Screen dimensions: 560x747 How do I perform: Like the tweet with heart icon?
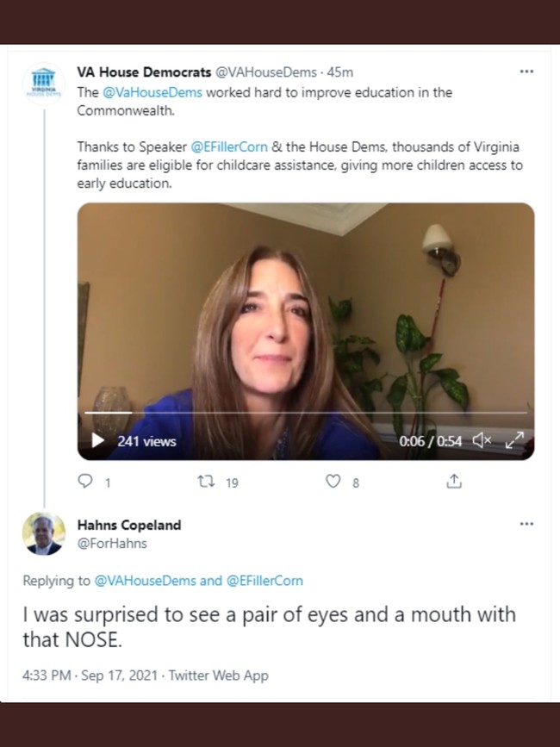coord(333,482)
